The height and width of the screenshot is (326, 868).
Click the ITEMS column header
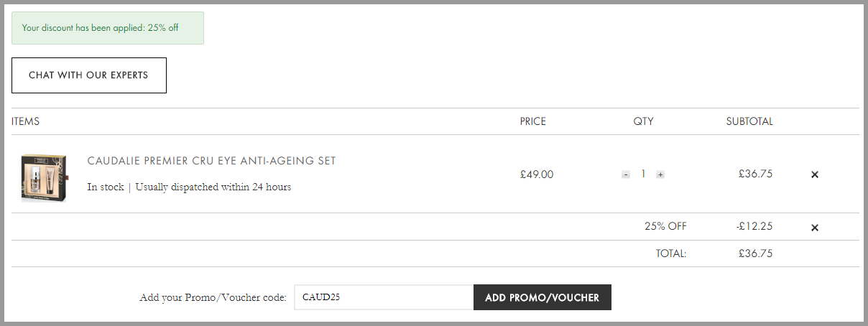(x=26, y=121)
